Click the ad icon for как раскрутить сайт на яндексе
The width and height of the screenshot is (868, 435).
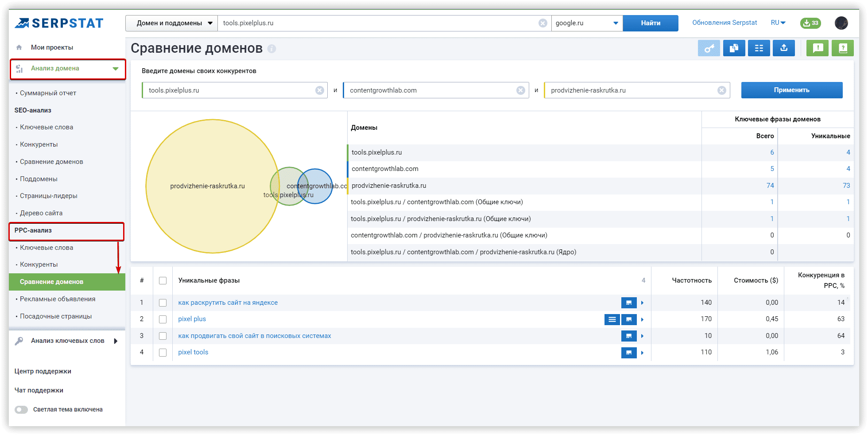(629, 303)
